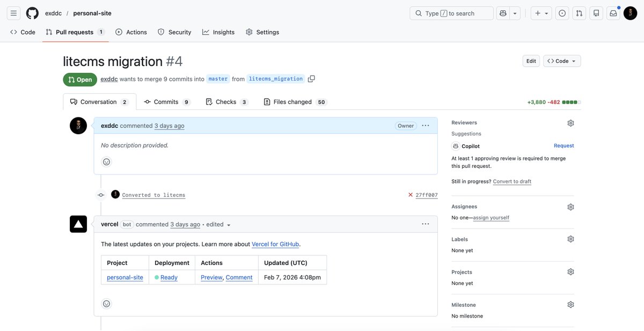
Task: Click the litecms_migration branch label
Action: [276, 79]
